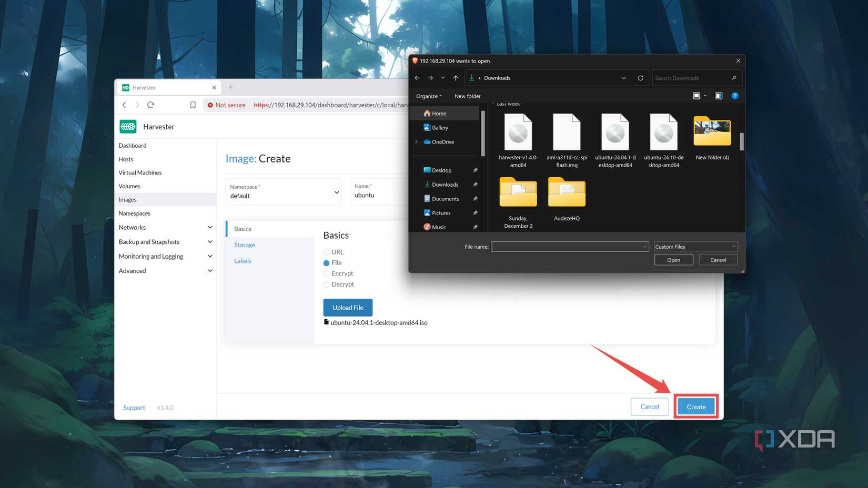The height and width of the screenshot is (488, 868).
Task: Select the ubuntu-24.10-desktop-amd64 file
Action: [x=664, y=140]
